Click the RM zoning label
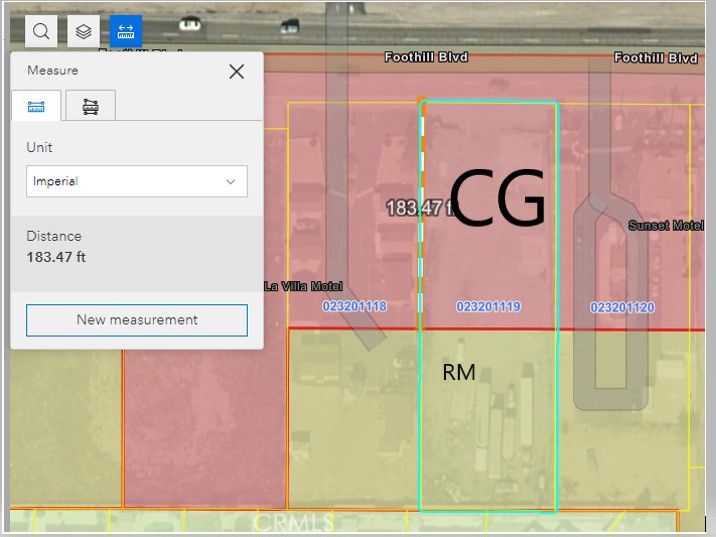Viewport: 716px width, 537px height. pos(459,372)
